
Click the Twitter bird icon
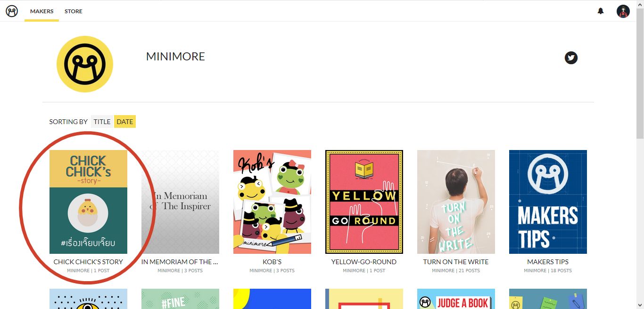pos(571,58)
